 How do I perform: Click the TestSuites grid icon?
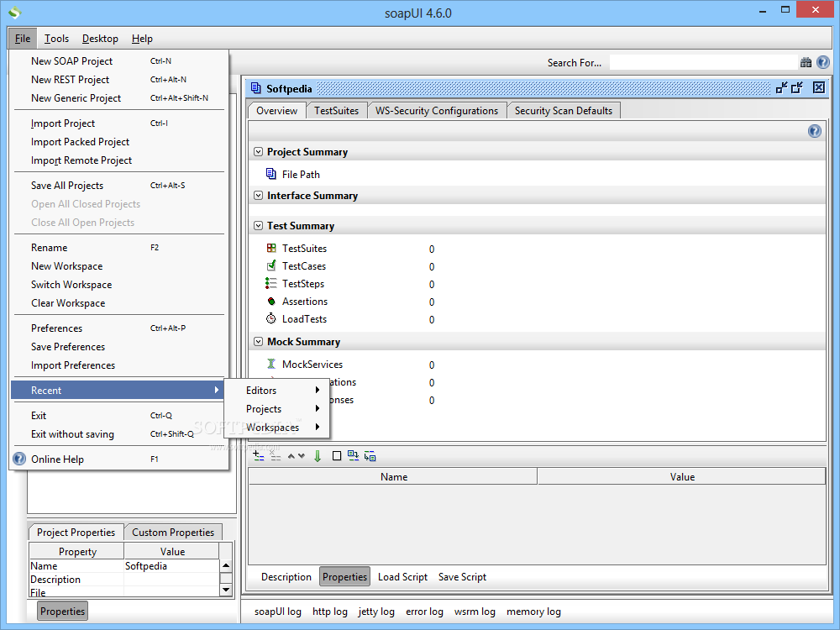click(271, 248)
